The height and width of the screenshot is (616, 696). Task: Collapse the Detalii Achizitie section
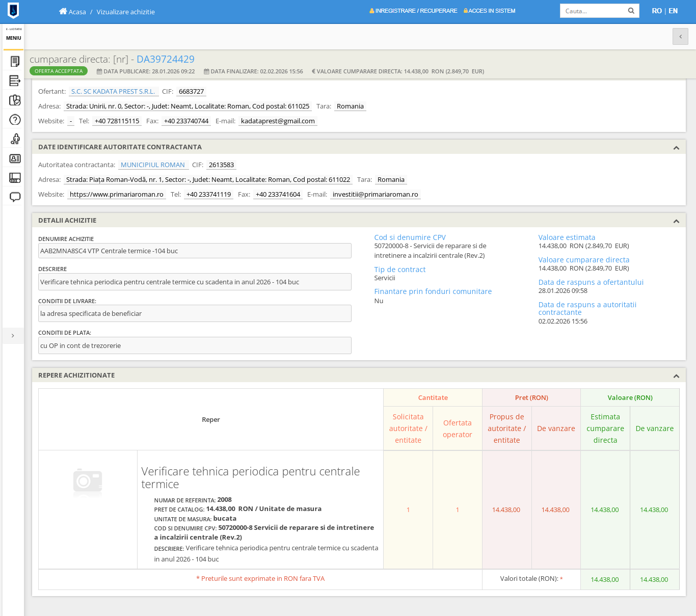676,221
